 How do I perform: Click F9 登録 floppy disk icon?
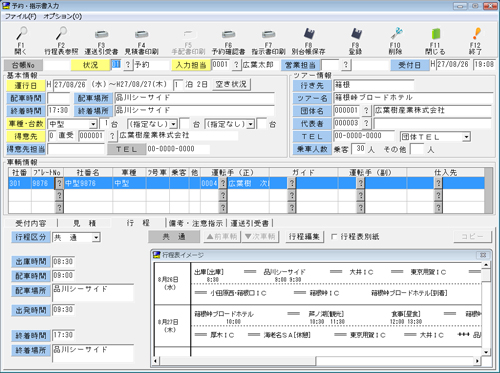356,34
